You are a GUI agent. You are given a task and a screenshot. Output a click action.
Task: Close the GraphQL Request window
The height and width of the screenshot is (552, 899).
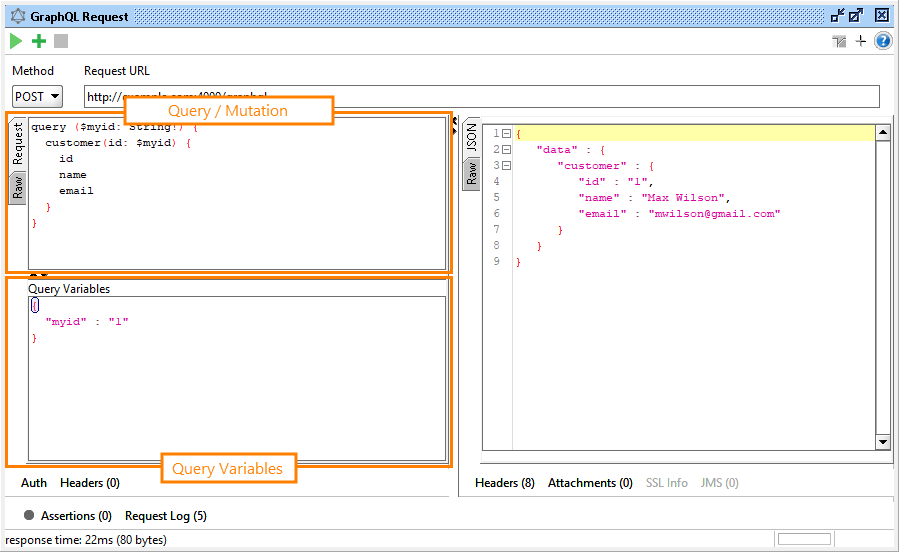[x=882, y=15]
